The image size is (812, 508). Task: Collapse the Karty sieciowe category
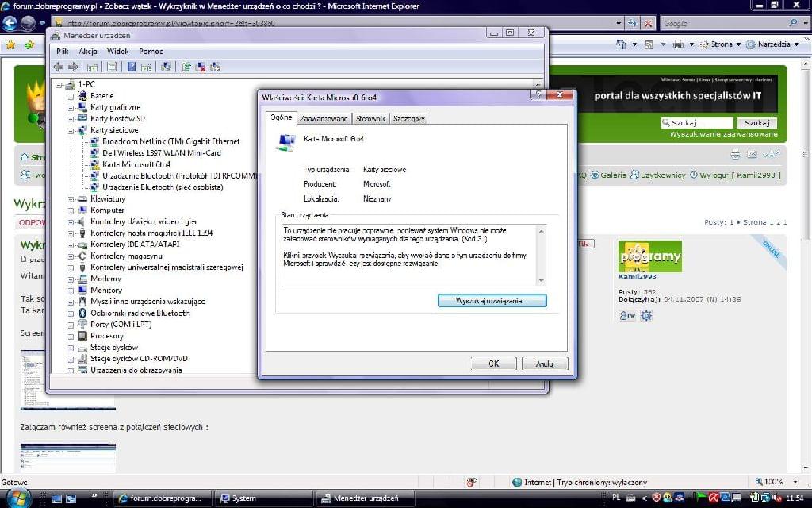click(71, 130)
